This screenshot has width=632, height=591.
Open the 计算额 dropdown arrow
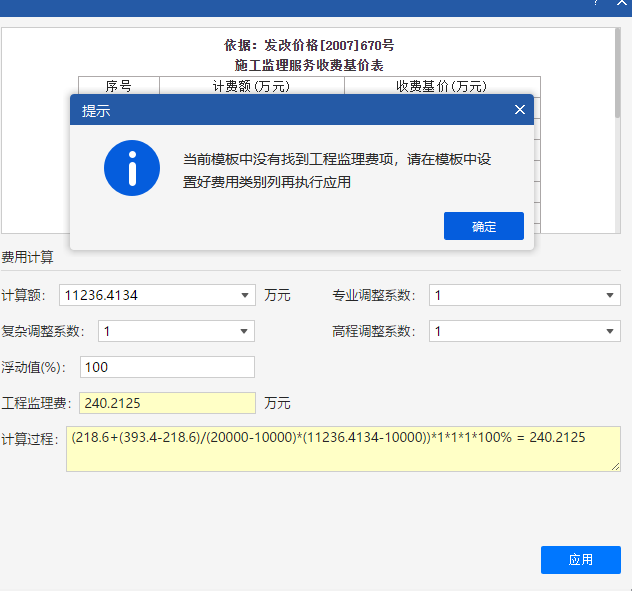click(245, 295)
